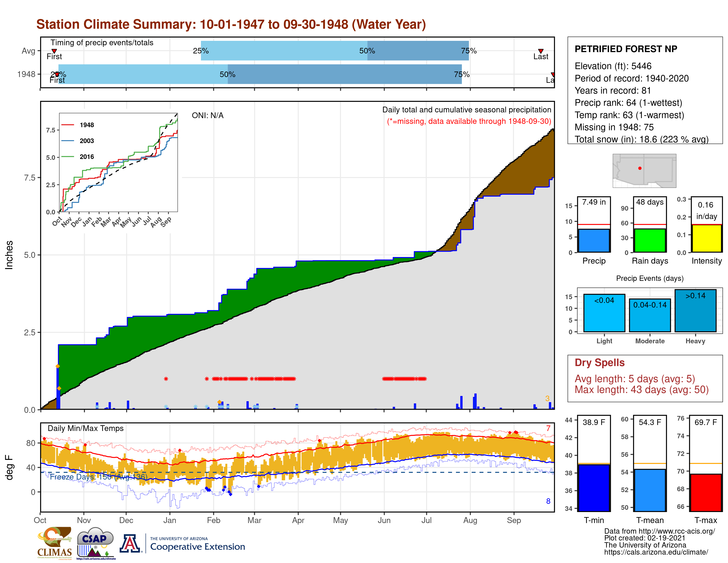Click the red First marker in 1948 row

tap(57, 74)
